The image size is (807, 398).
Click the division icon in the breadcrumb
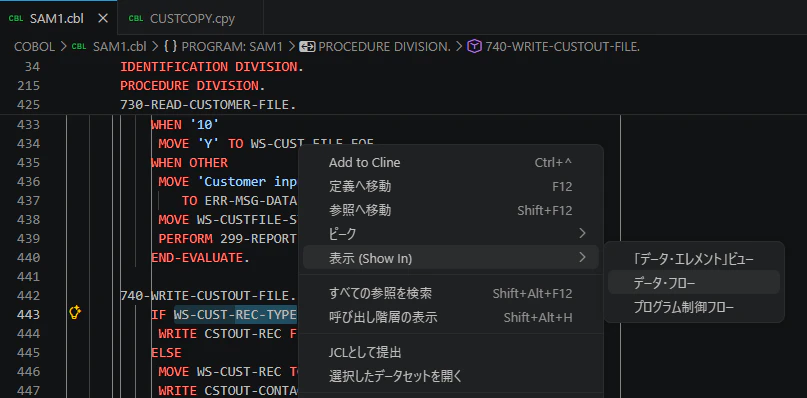pos(307,47)
